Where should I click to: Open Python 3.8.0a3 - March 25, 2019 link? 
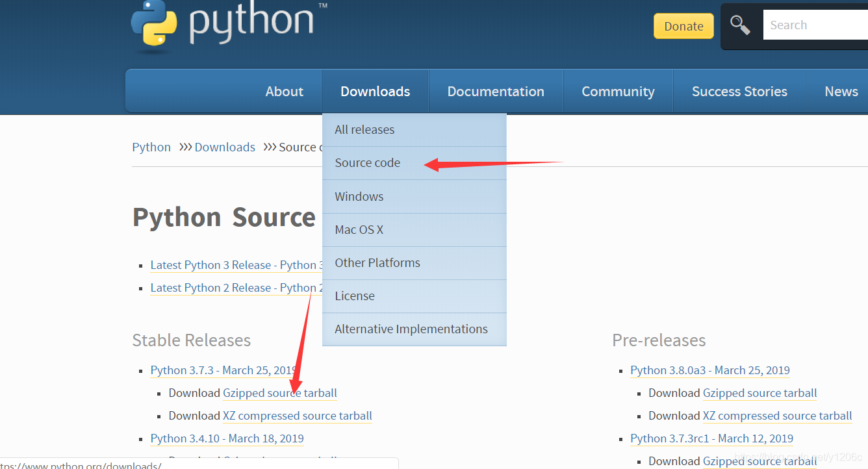(710, 370)
